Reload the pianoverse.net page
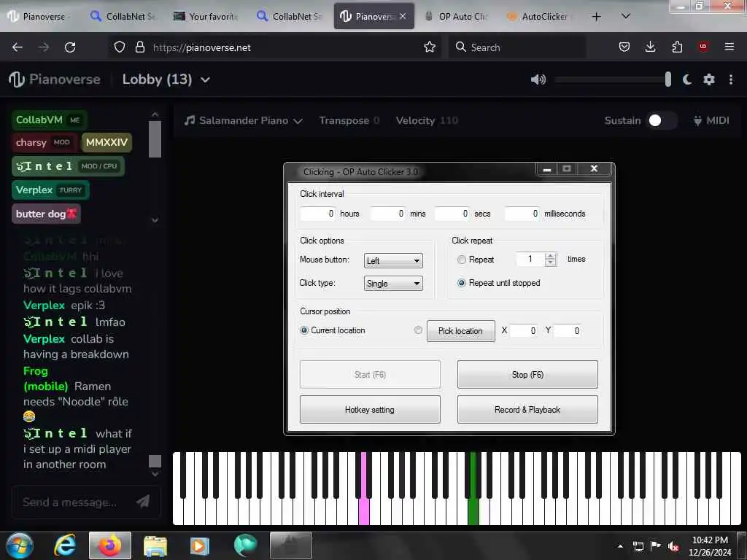 [x=70, y=47]
